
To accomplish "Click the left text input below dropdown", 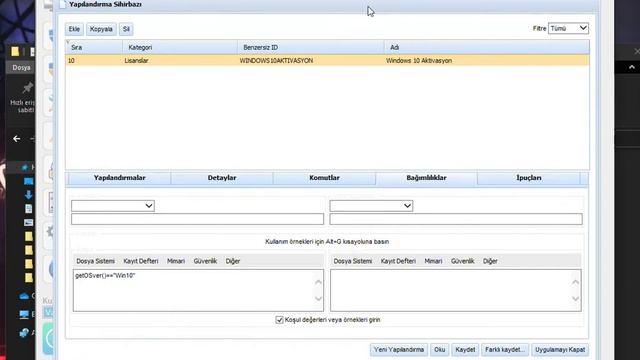I will [x=198, y=219].
